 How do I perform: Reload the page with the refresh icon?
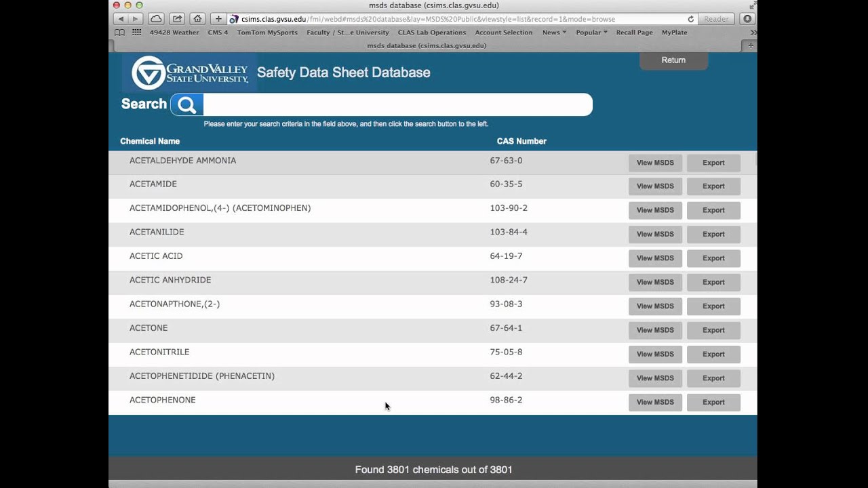tap(691, 19)
